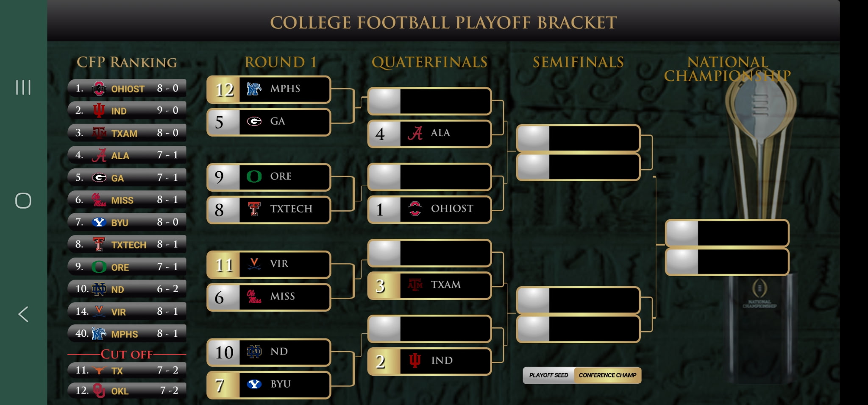Image resolution: width=868 pixels, height=405 pixels.
Task: Click the top National Championship slot
Action: 727,233
